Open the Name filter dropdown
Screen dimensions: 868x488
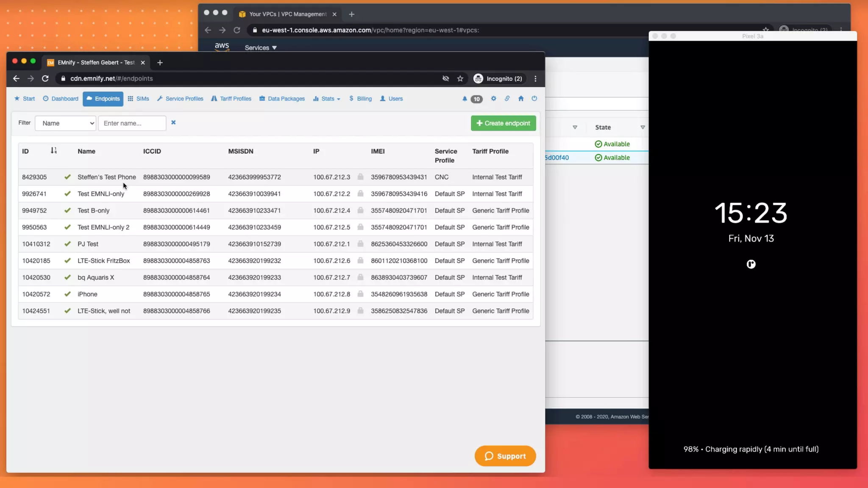click(65, 123)
